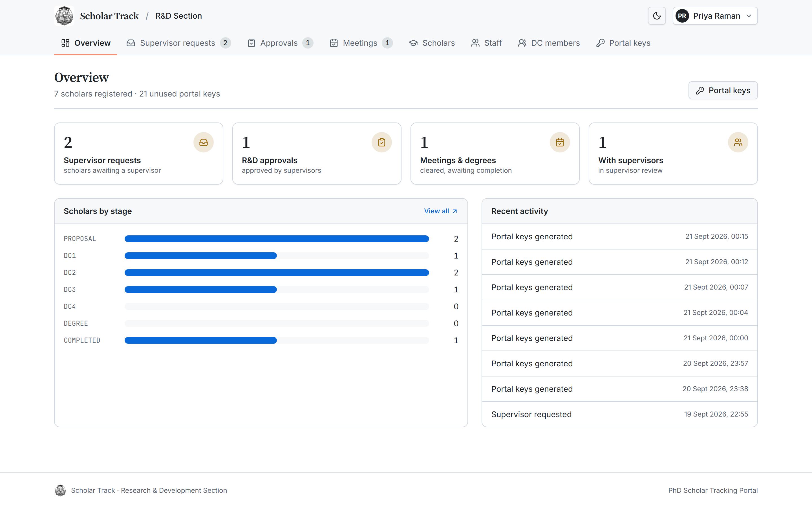Open Priya Raman user menu
The image size is (812, 508).
pyautogui.click(x=715, y=16)
